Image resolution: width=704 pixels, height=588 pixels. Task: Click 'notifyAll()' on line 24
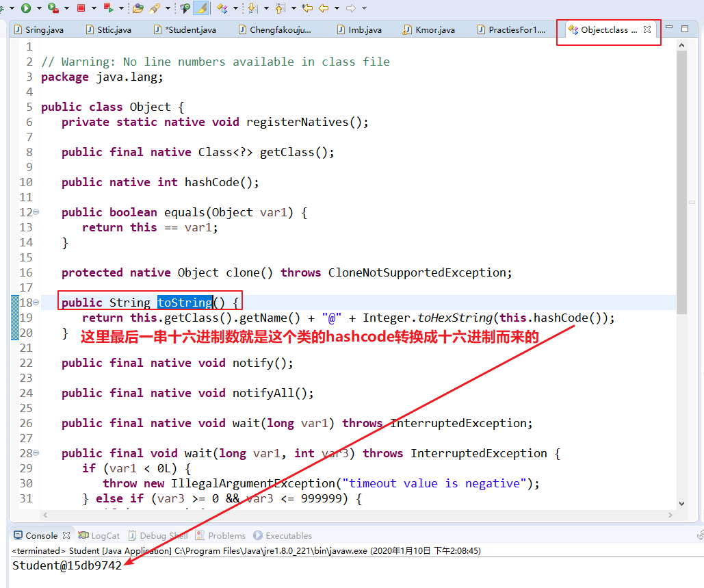pyautogui.click(x=273, y=393)
